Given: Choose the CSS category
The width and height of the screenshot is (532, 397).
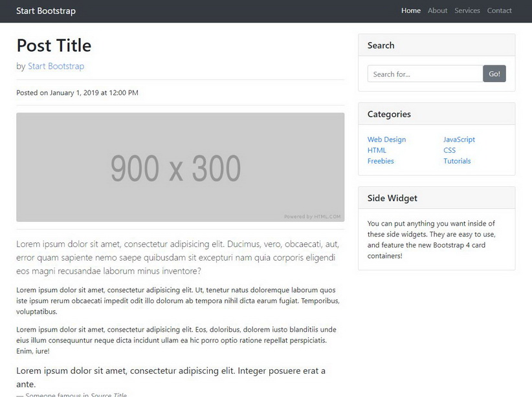Looking at the screenshot, I should [449, 151].
